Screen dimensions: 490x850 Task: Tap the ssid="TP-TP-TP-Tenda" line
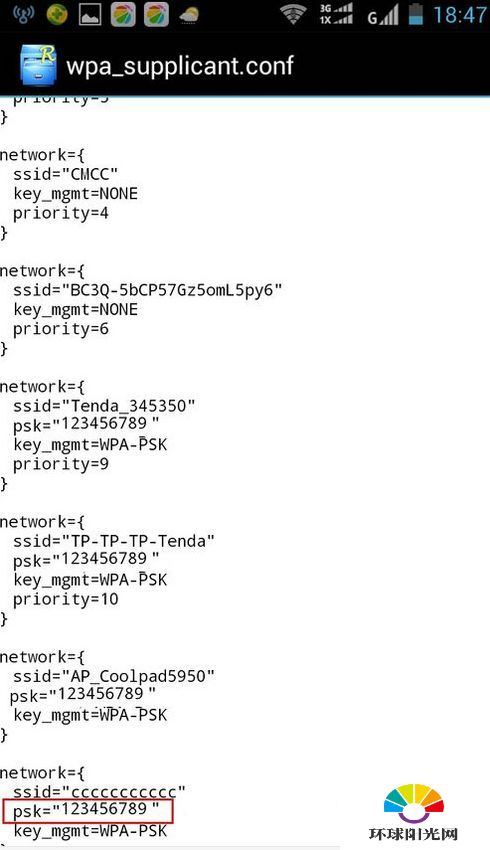114,541
